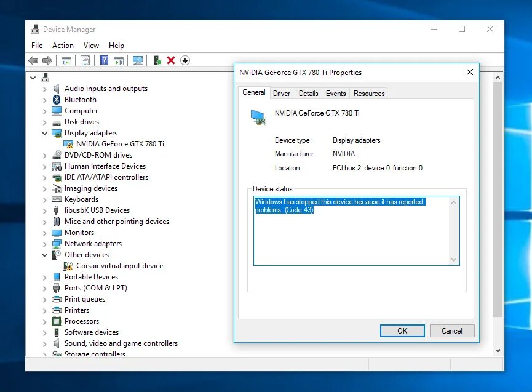Click the Update driver software icon
This screenshot has width=532, height=392.
pos(157,60)
